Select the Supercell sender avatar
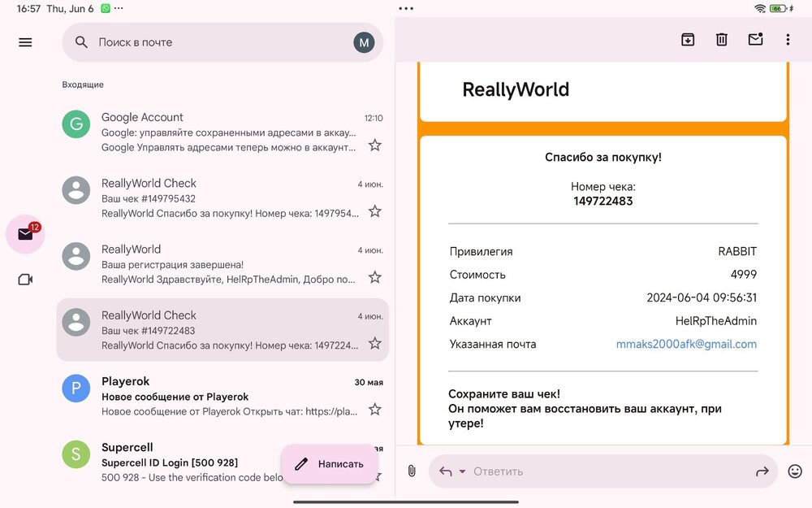Image resolution: width=812 pixels, height=508 pixels. tap(76, 454)
